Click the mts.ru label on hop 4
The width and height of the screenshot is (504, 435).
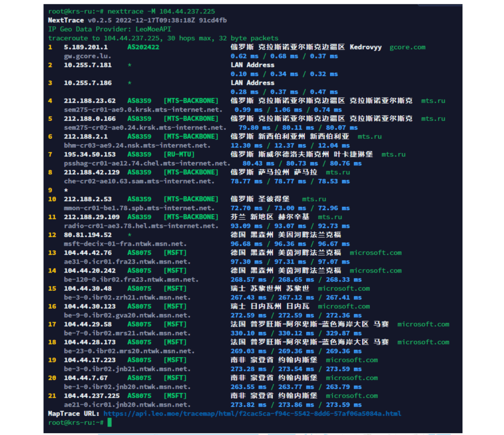click(433, 100)
